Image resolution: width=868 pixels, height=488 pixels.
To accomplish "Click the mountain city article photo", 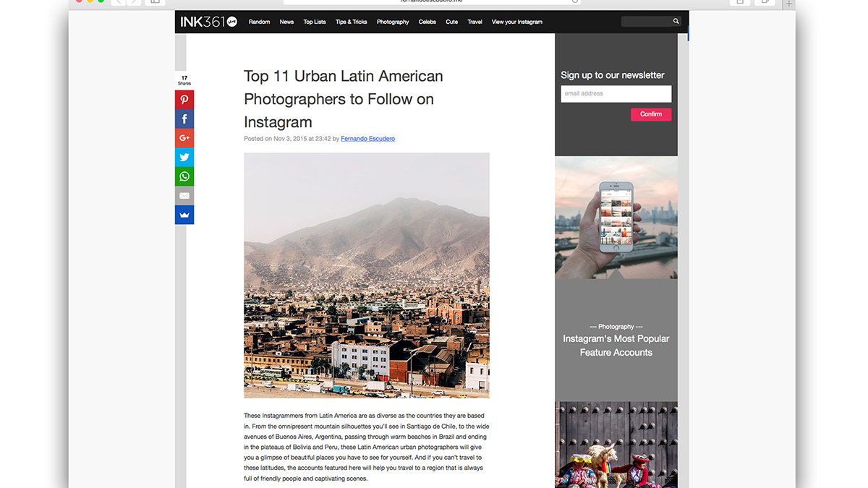I will [x=367, y=275].
